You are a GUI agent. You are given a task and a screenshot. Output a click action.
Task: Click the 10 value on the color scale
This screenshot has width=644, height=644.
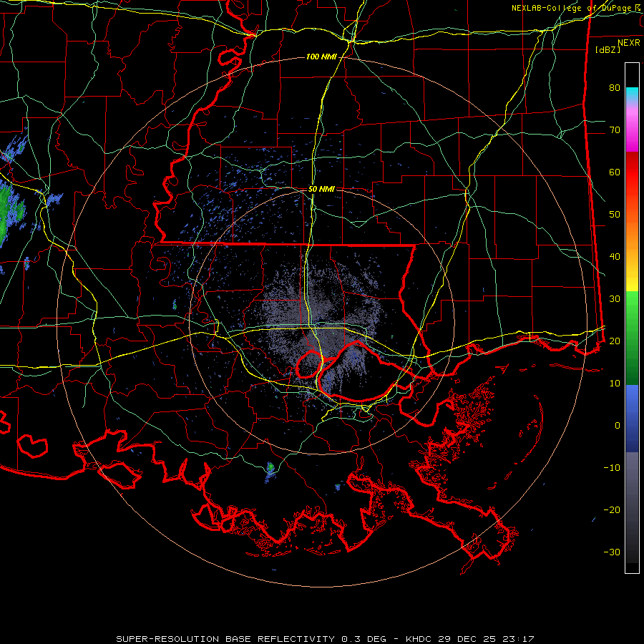click(615, 384)
